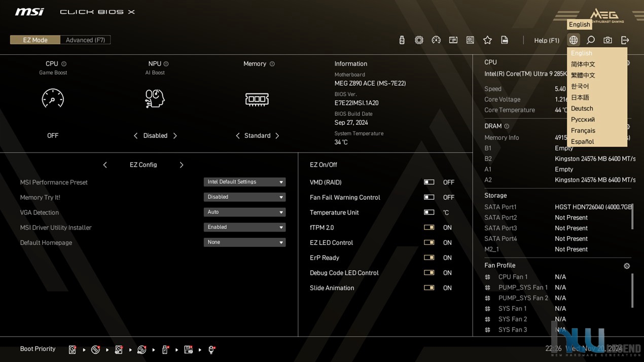This screenshot has width=644, height=362.
Task: Open the speedometer gauge toolbar icon
Action: point(436,40)
